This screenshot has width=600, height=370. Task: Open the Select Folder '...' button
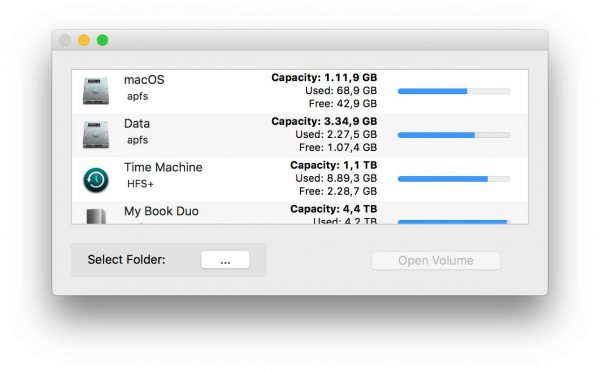(225, 260)
